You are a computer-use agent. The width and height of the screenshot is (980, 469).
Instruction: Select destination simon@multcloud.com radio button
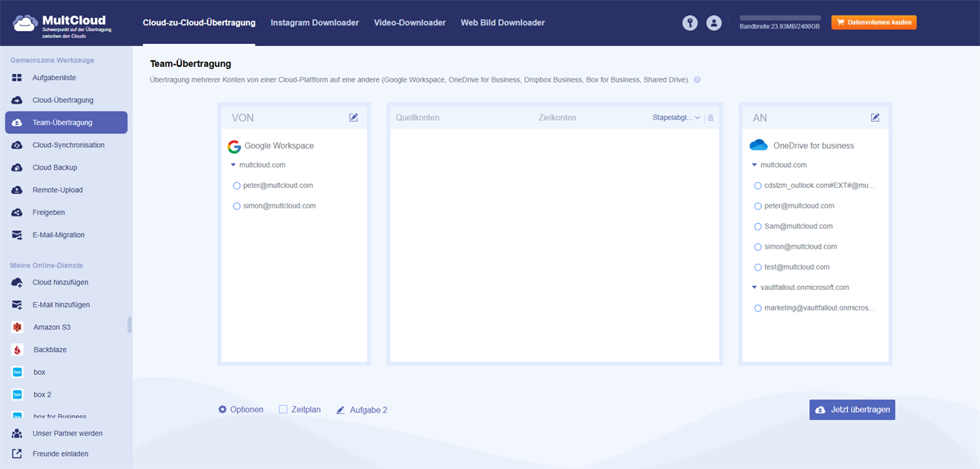[x=758, y=247]
